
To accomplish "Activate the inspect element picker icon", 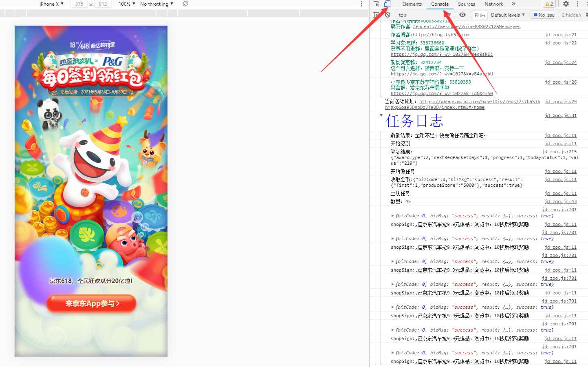I will tap(376, 4).
